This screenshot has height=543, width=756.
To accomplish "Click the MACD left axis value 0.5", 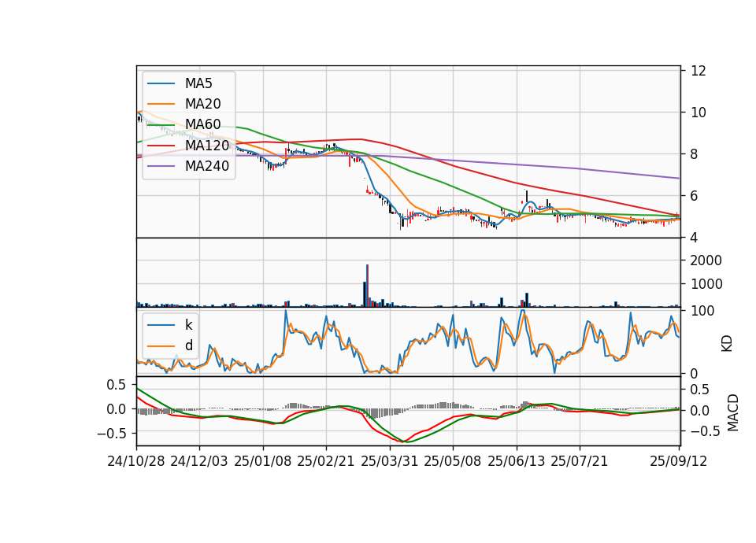I will (x=117, y=385).
